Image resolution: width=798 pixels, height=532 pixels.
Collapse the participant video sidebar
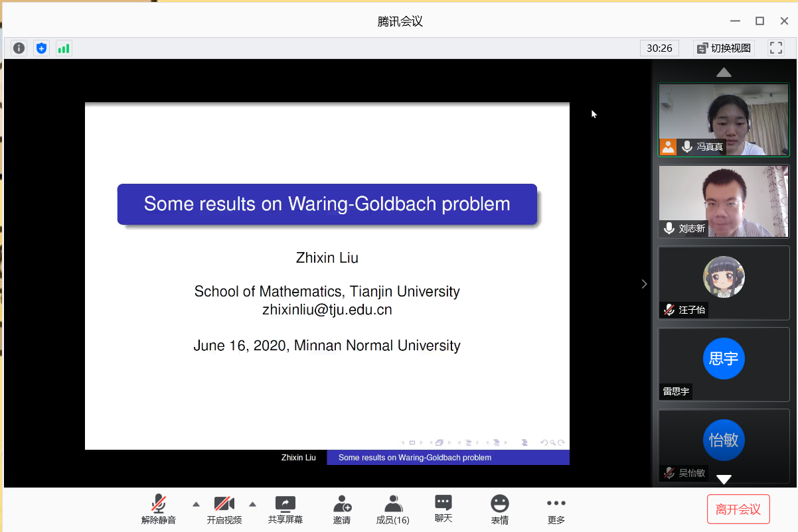(643, 284)
